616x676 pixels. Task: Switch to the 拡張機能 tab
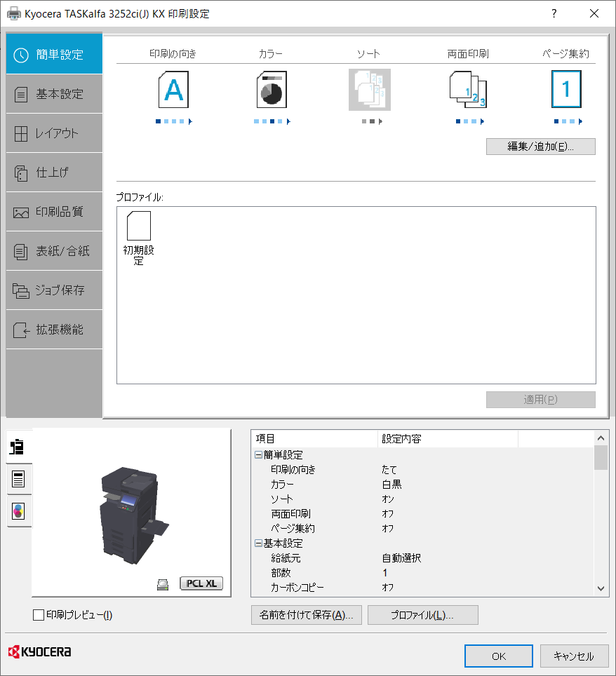(54, 330)
